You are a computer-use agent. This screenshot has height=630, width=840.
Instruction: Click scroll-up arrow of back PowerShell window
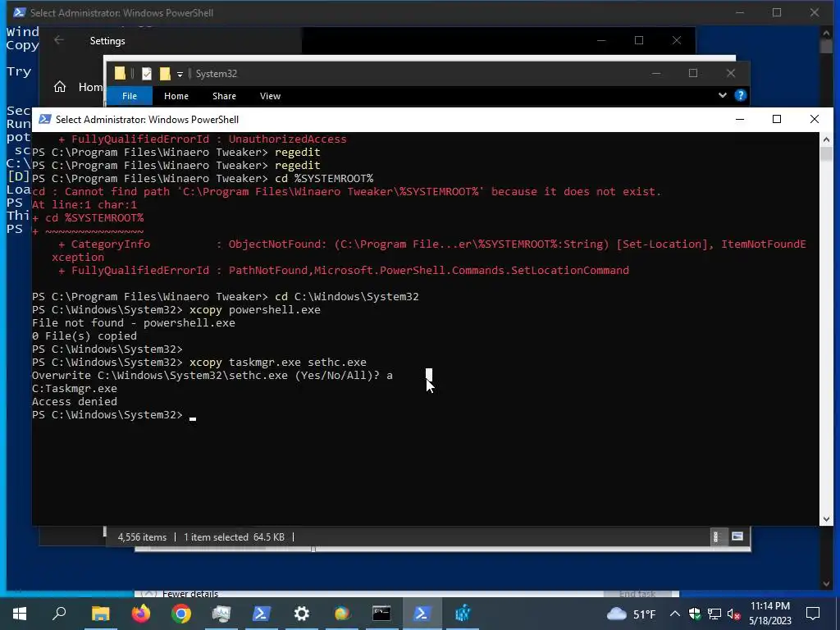tap(827, 33)
